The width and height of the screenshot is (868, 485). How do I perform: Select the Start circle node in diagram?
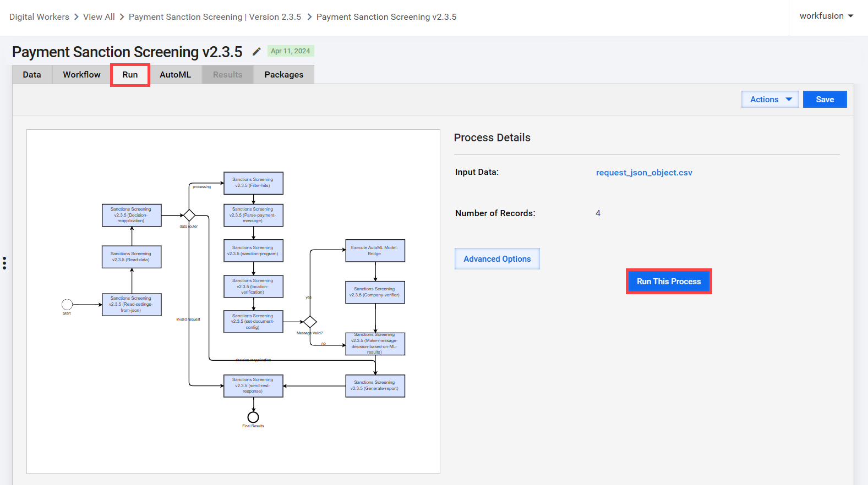67,305
